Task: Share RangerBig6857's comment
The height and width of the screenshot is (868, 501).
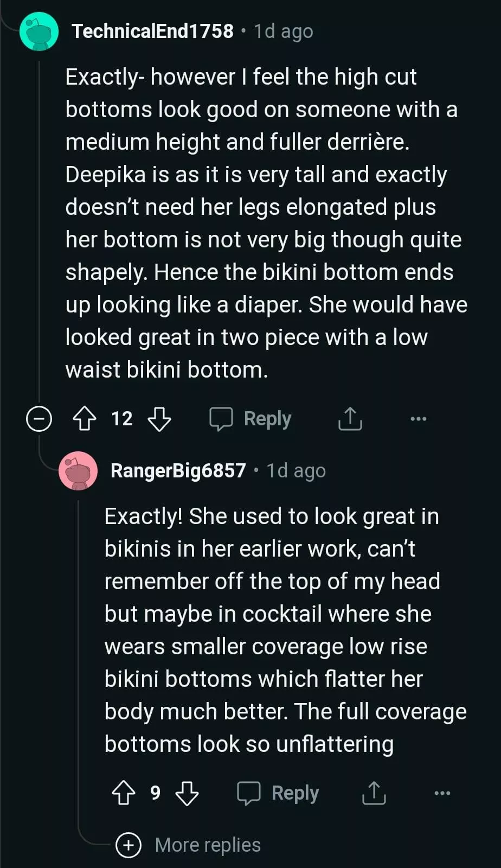Action: pos(374,793)
